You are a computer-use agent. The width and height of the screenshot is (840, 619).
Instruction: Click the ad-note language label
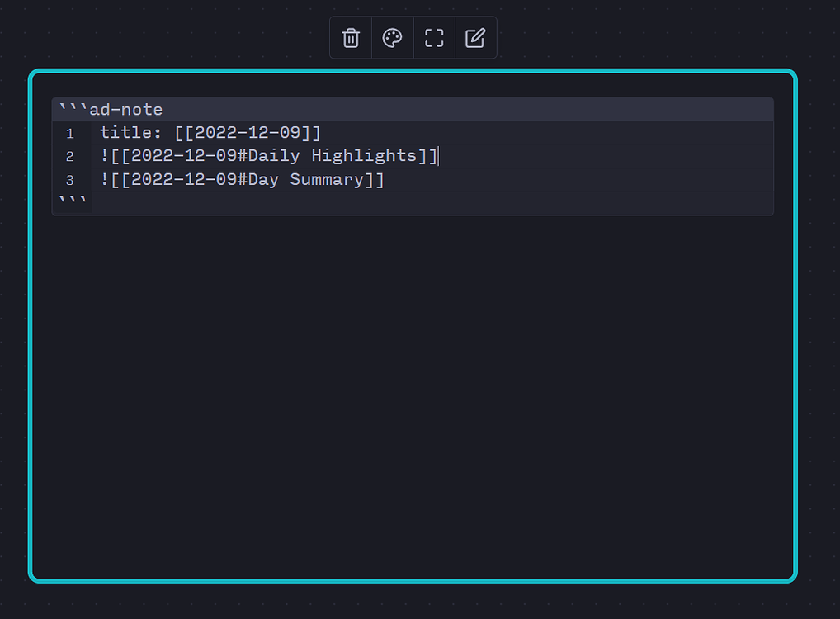124,109
